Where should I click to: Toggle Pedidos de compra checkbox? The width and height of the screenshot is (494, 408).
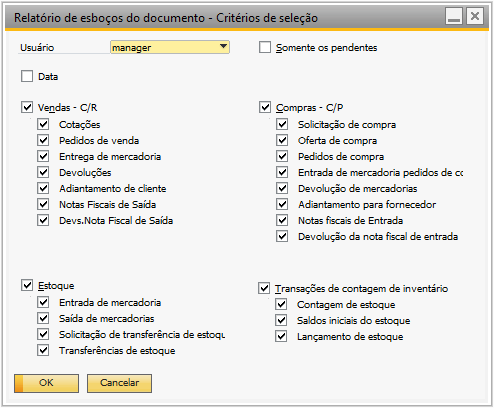[282, 156]
